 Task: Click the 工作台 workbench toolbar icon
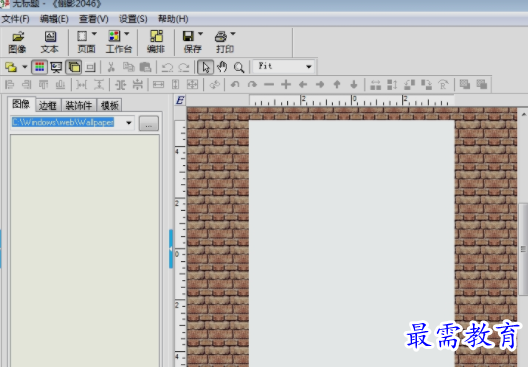[x=114, y=36]
